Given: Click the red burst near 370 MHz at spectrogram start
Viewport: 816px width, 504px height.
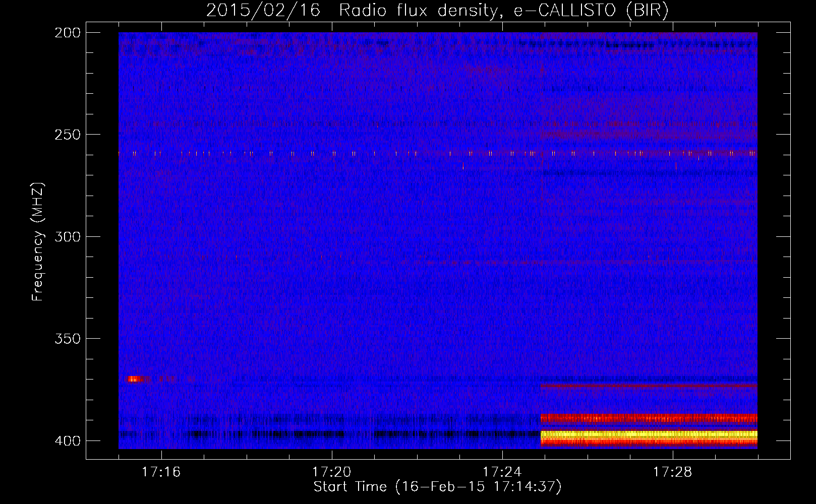Looking at the screenshot, I should click(134, 379).
